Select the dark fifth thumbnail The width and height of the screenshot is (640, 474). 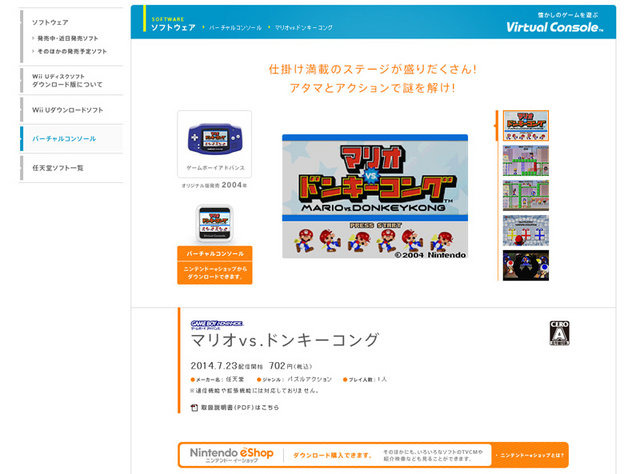click(x=526, y=265)
